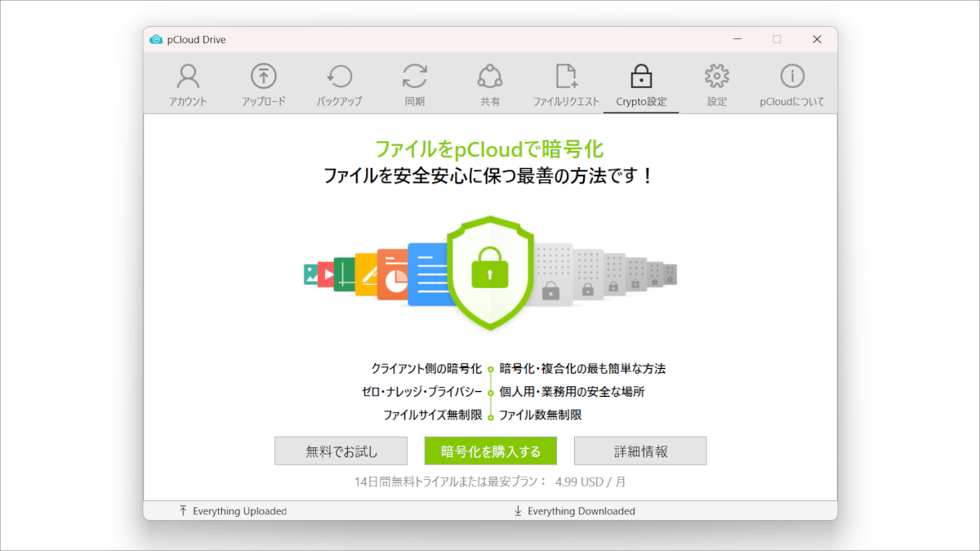Switch to the アカウント tab label
Viewport: 980px width, 551px height.
point(188,102)
